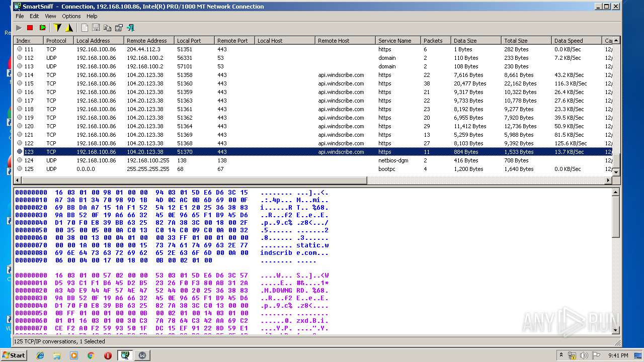Image resolution: width=644 pixels, height=362 pixels.
Task: Click the floppy disk save icon
Action: point(96,28)
